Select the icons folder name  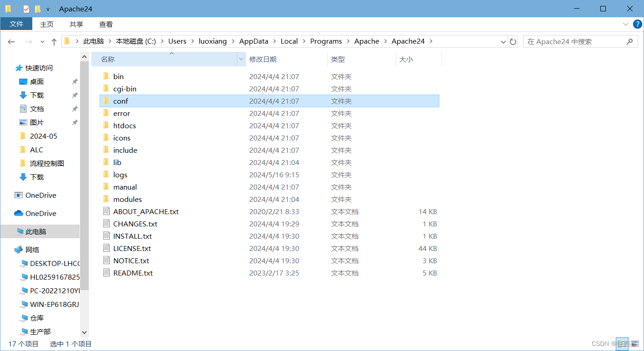[122, 138]
